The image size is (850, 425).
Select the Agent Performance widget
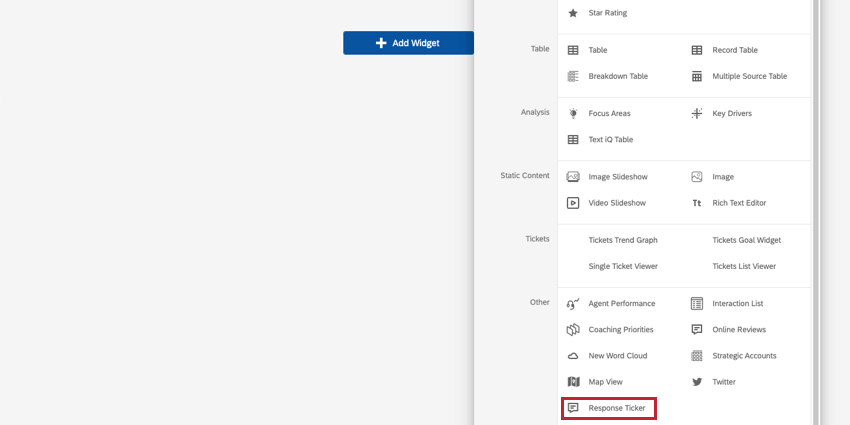(x=621, y=303)
